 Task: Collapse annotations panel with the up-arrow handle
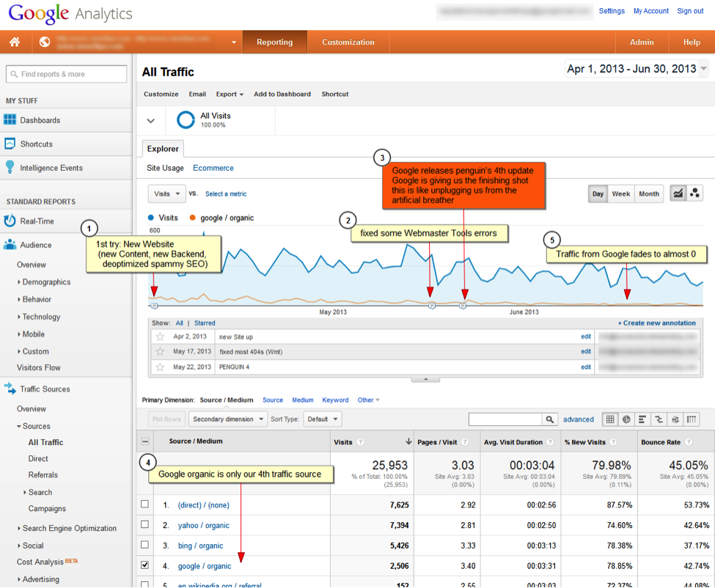pos(425,379)
